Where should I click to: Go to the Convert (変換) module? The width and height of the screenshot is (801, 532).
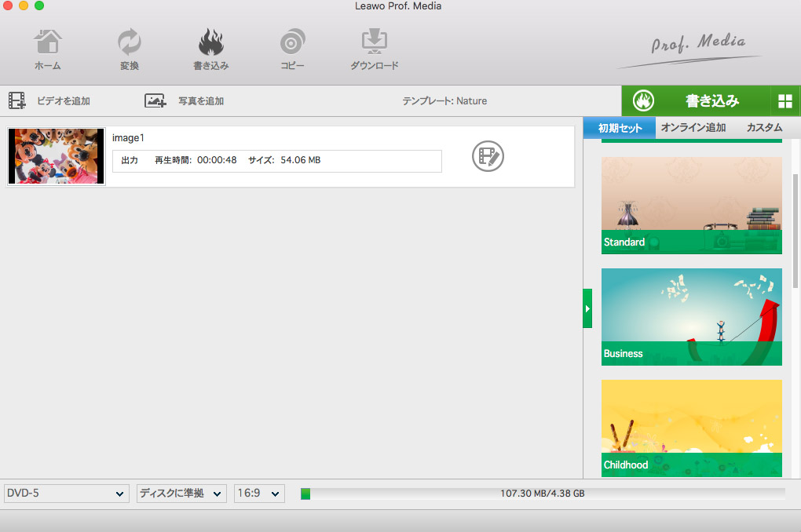pyautogui.click(x=129, y=49)
